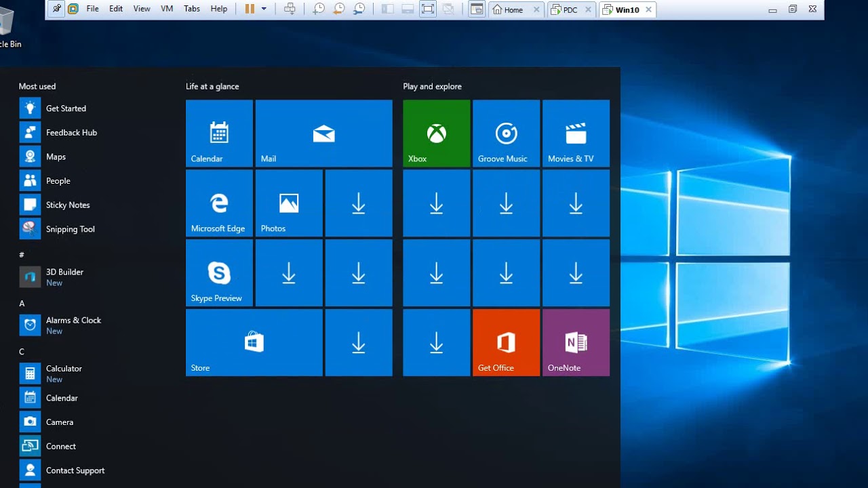Viewport: 868px width, 488px height.
Task: Launch Feedback Hub from Most used
Action: click(x=58, y=132)
